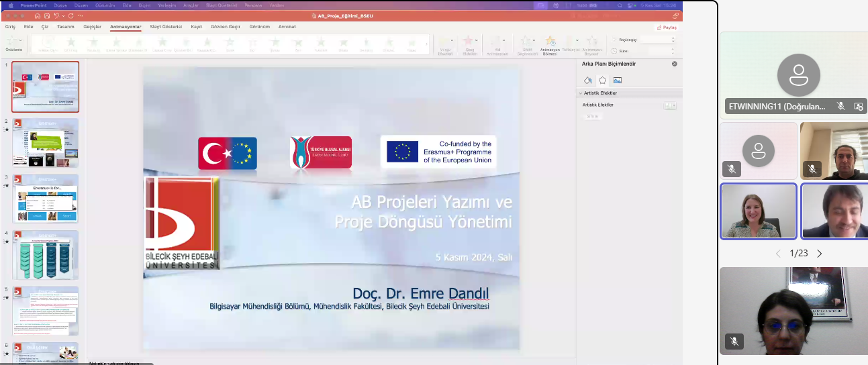Click muted microphone icon on ETWINNING11 tile
Screen dimensions: 868x365
point(840,106)
